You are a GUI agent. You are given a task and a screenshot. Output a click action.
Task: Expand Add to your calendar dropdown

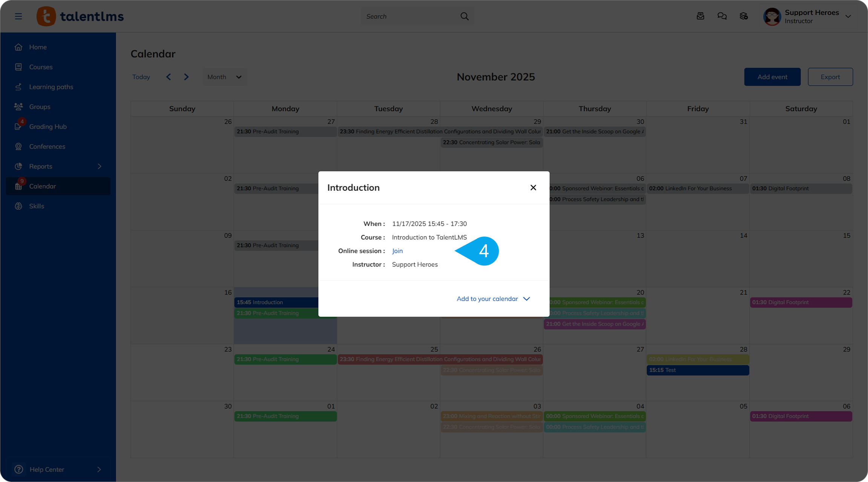tap(493, 299)
